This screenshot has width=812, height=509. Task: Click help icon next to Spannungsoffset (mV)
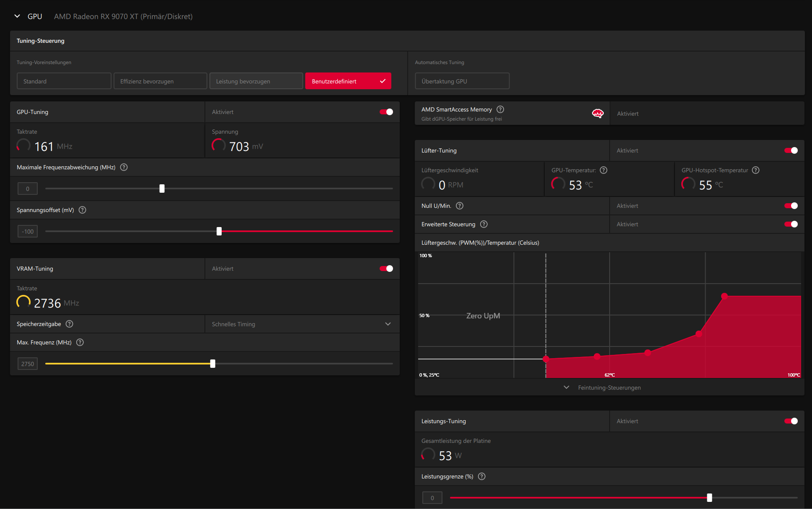(x=83, y=210)
